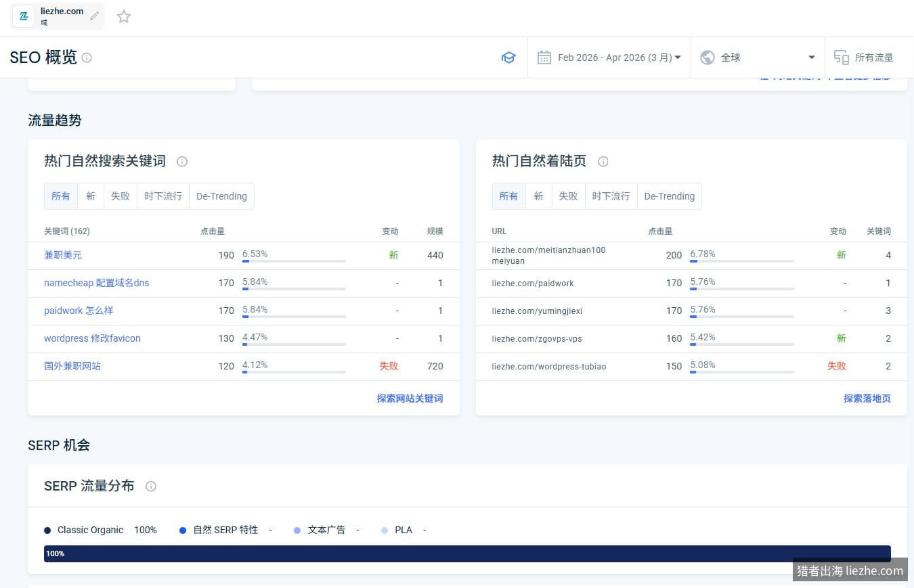Select 失败 tab in keywords card
This screenshot has width=914, height=588.
click(x=121, y=196)
